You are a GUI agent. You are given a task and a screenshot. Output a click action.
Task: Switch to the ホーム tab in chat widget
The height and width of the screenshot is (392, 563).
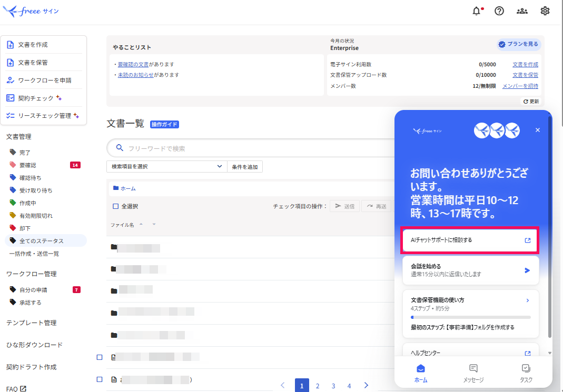[421, 373]
